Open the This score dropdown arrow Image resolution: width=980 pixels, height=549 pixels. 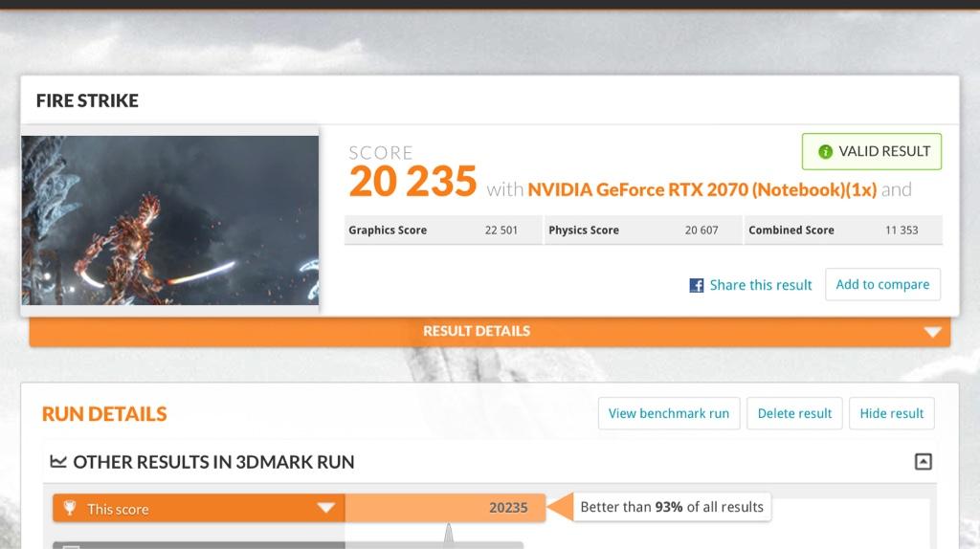(325, 508)
